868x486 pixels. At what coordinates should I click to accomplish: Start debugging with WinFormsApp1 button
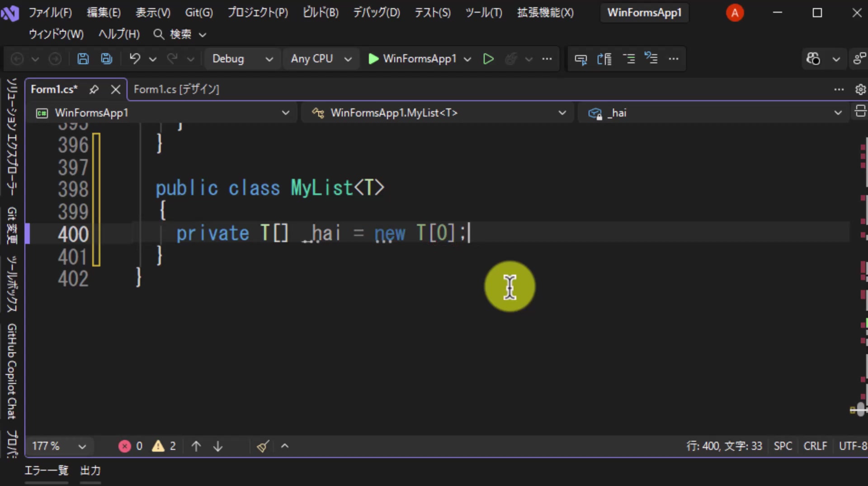coord(412,59)
